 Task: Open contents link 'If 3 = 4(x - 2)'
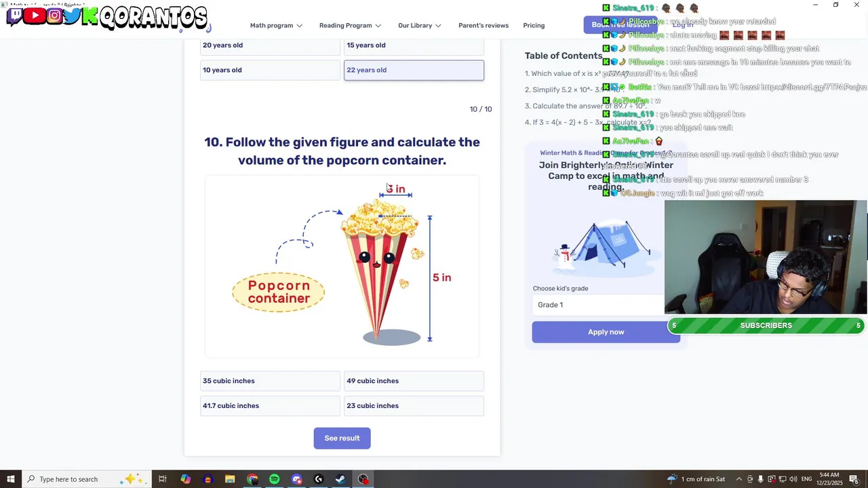(x=587, y=122)
